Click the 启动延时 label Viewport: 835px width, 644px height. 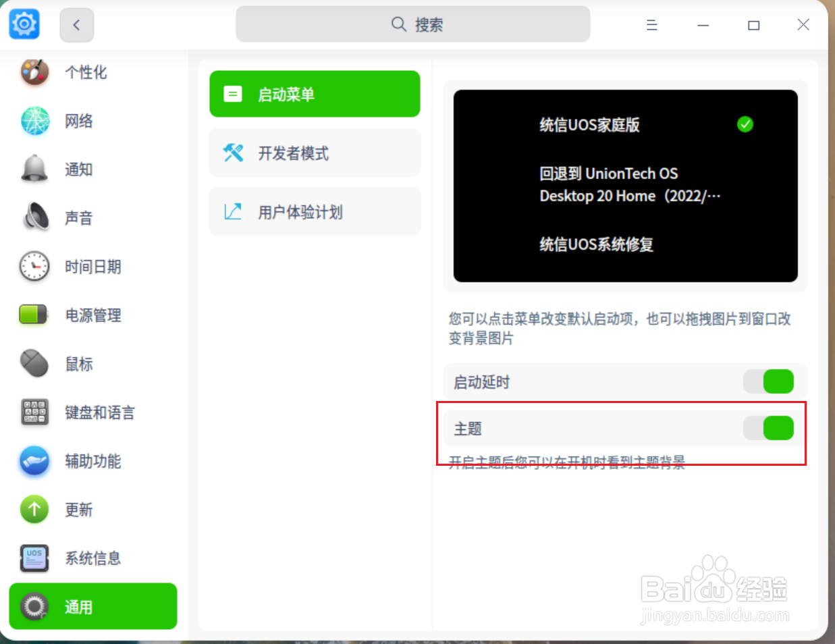point(482,382)
